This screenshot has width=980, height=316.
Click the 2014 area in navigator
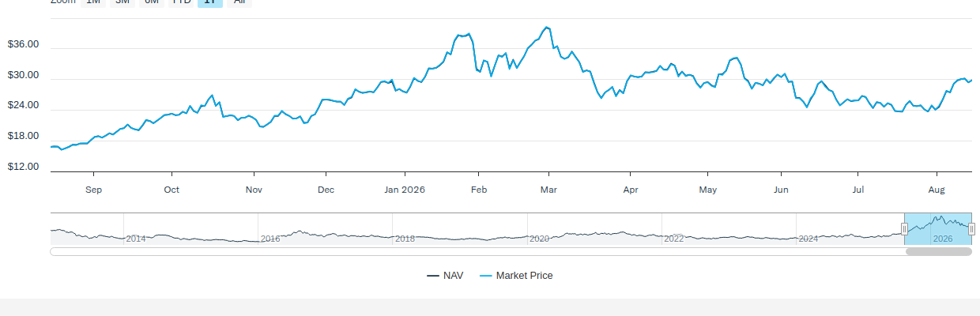(136, 239)
